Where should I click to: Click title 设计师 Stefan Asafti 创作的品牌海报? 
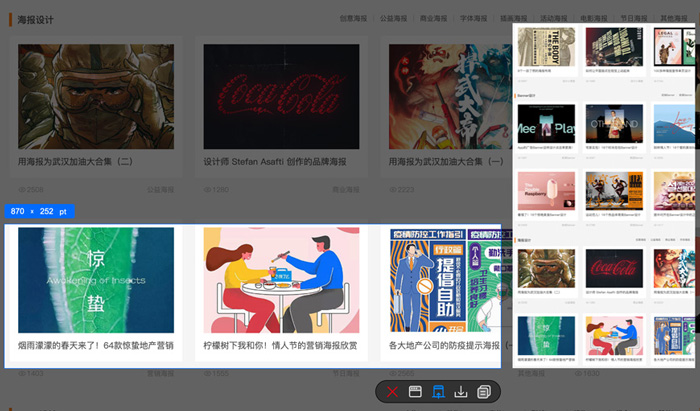click(x=275, y=161)
